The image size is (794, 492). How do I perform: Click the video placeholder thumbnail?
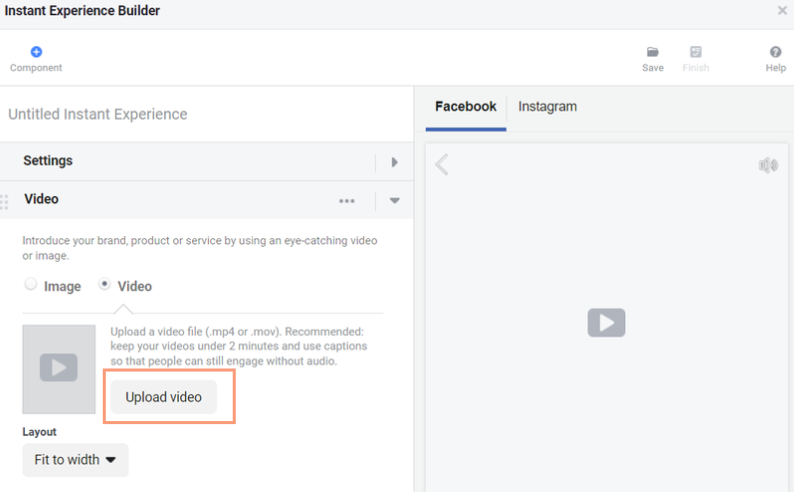59,369
